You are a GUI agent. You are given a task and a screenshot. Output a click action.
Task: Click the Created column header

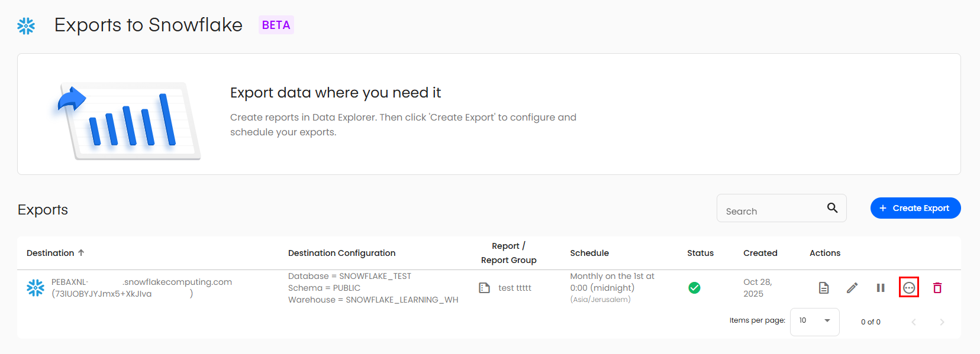pos(760,253)
